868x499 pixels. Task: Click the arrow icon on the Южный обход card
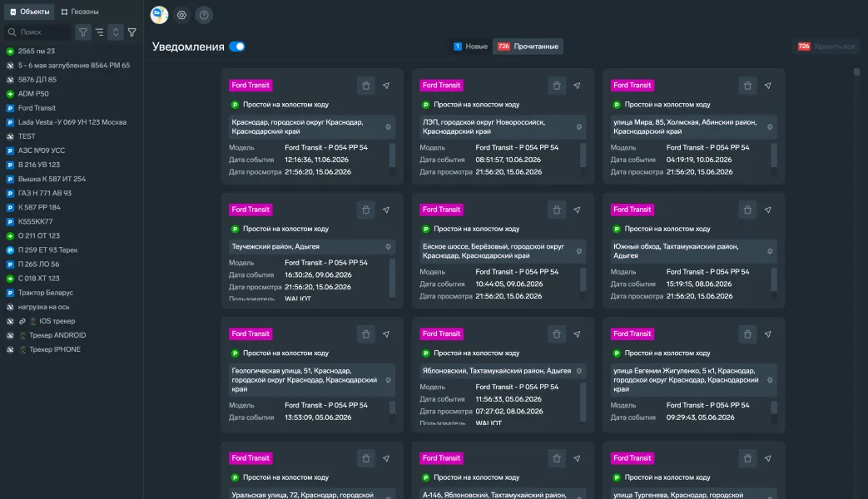[x=768, y=210]
